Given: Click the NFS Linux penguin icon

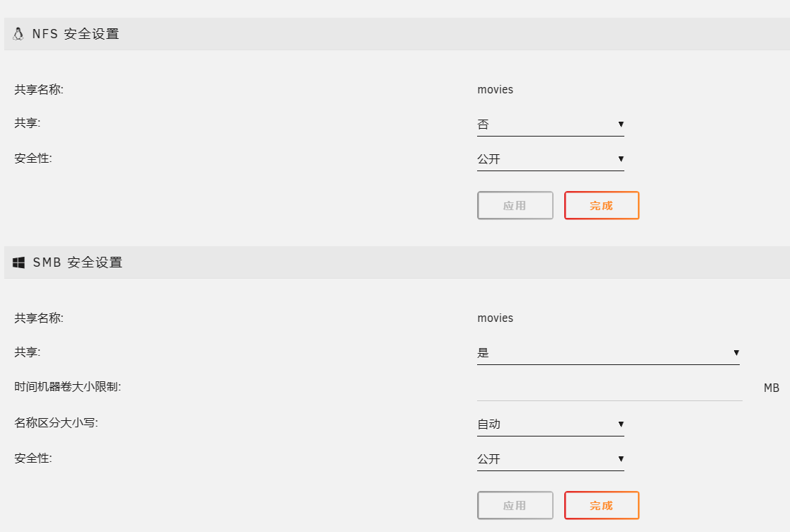Looking at the screenshot, I should click(x=18, y=34).
